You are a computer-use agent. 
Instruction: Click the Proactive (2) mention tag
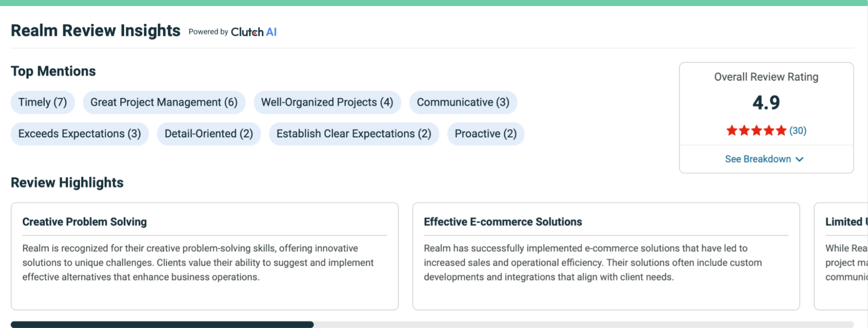(485, 134)
